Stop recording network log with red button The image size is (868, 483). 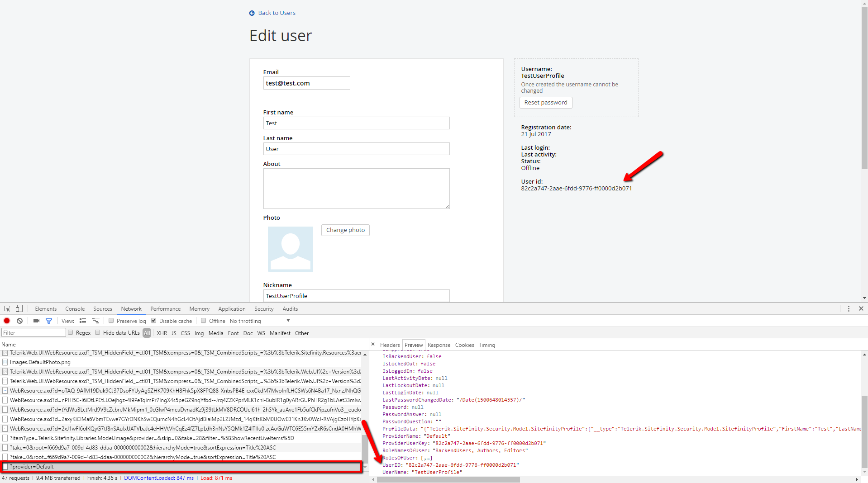[7, 321]
